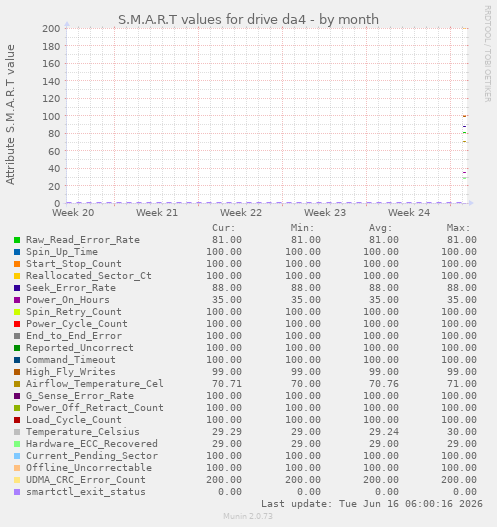Select the Hardware_ECC_Recovered legend label
The width and height of the screenshot is (497, 527).
(92, 444)
